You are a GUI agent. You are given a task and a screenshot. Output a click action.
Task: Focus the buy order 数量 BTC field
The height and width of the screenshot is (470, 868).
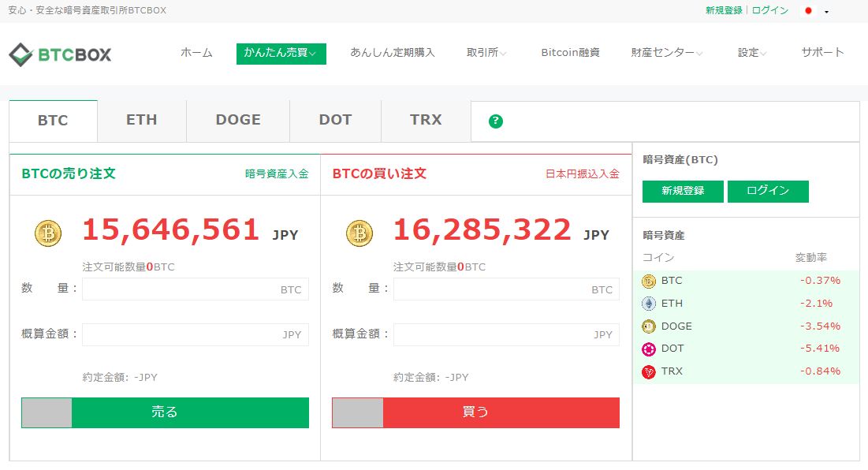click(506, 289)
